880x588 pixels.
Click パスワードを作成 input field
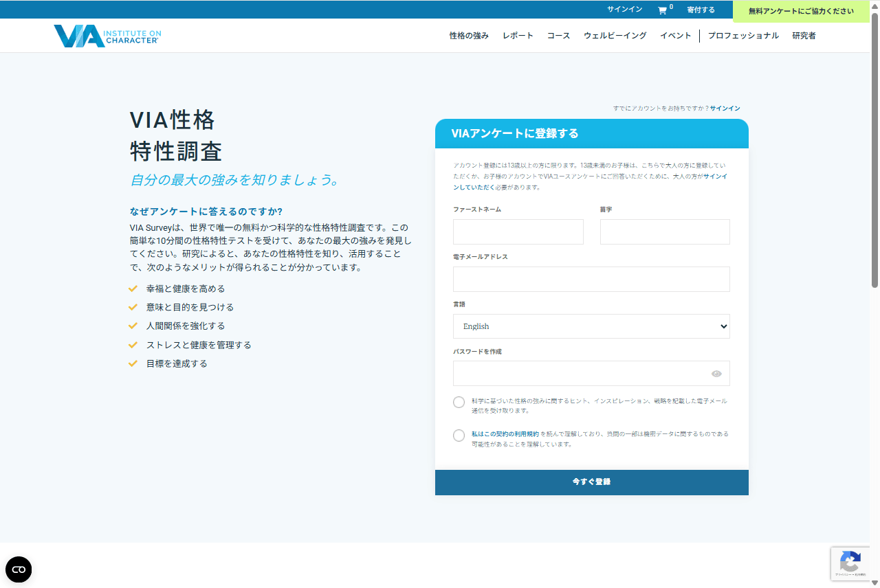[591, 374]
